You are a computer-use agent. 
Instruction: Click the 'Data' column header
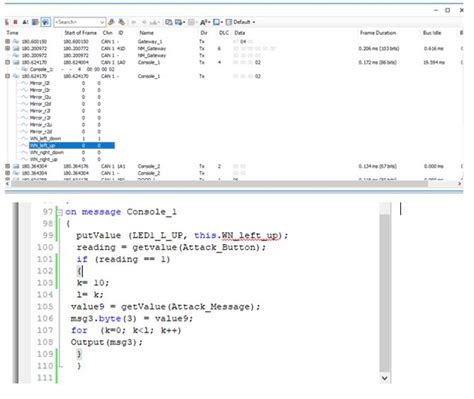(x=240, y=33)
